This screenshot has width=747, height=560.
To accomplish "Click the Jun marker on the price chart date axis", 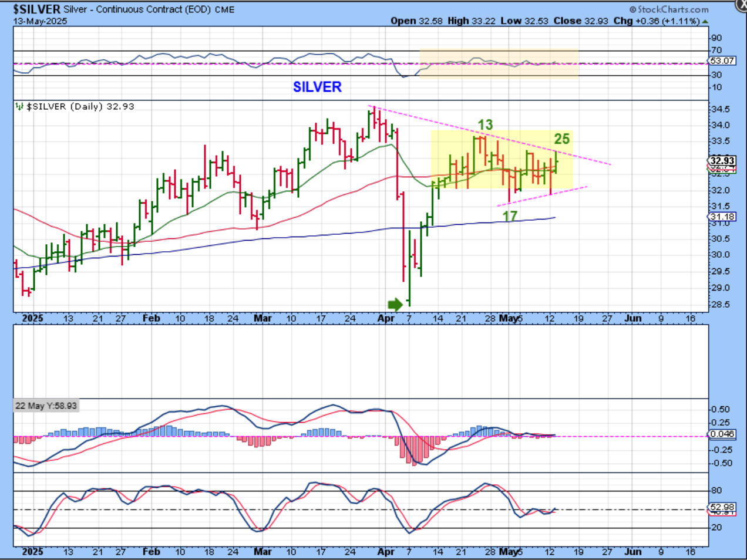I will (632, 318).
